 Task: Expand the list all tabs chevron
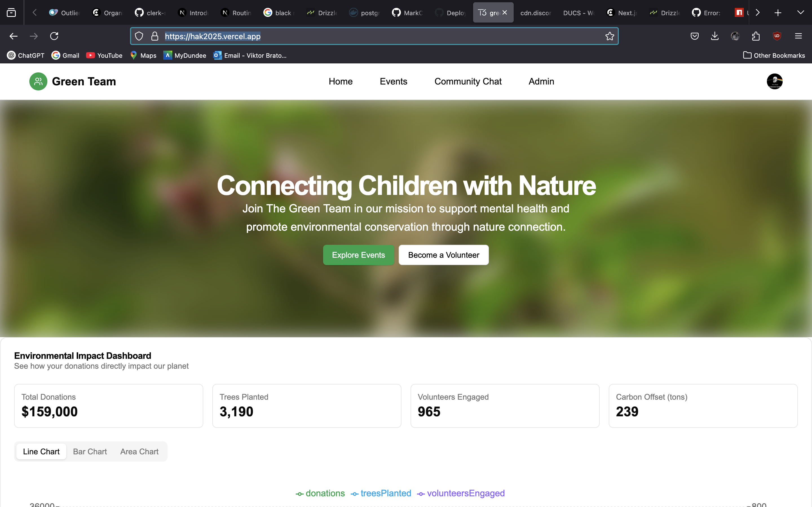tap(800, 13)
